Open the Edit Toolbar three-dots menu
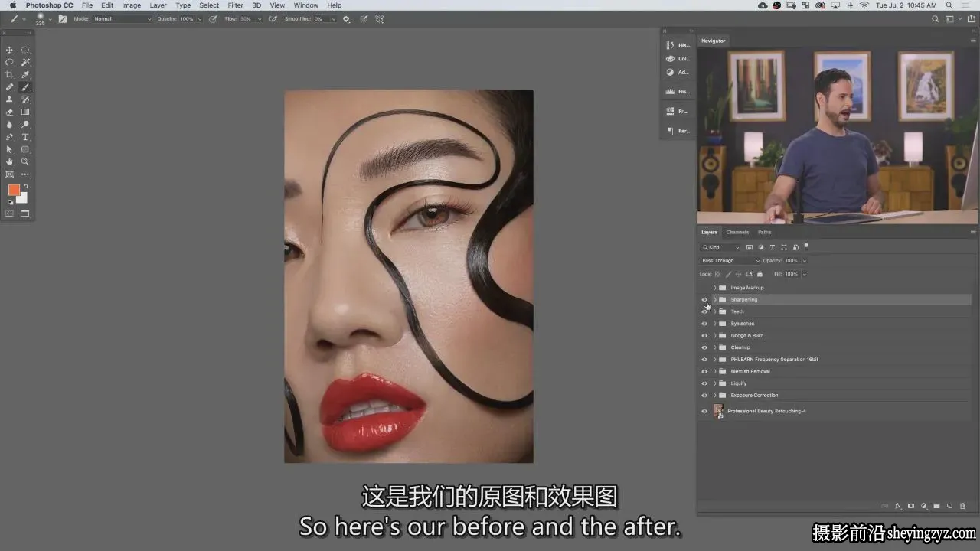Viewport: 980px width, 551px height. point(25,174)
